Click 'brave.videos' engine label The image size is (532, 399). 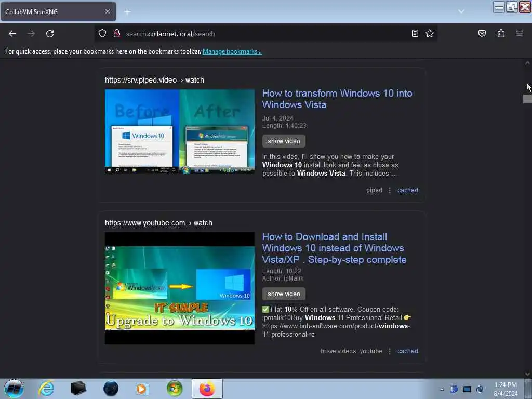click(338, 351)
